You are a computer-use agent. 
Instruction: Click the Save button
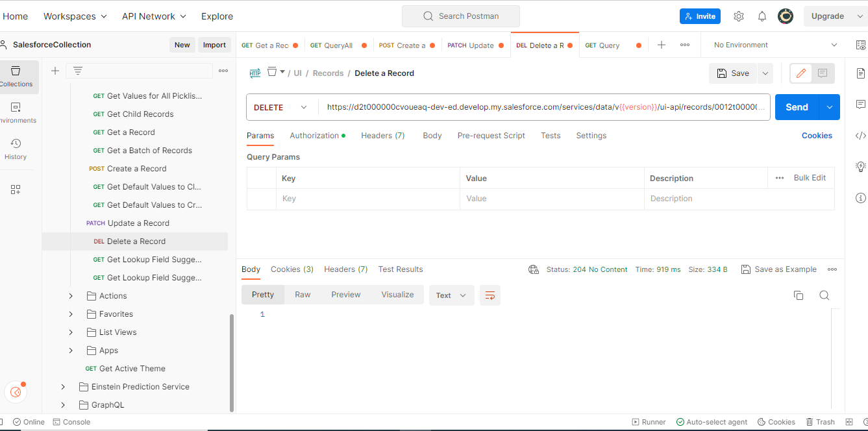click(x=733, y=73)
